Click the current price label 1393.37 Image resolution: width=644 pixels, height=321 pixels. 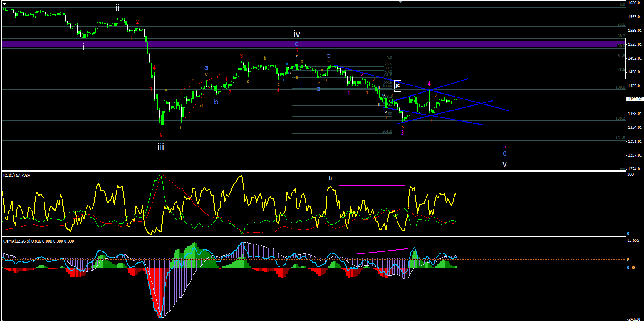[x=635, y=99]
